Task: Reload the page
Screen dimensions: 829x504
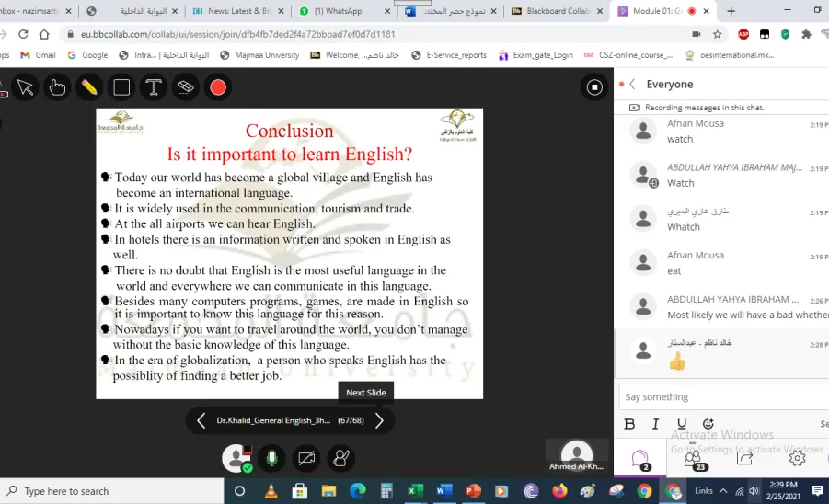Action: (x=23, y=34)
